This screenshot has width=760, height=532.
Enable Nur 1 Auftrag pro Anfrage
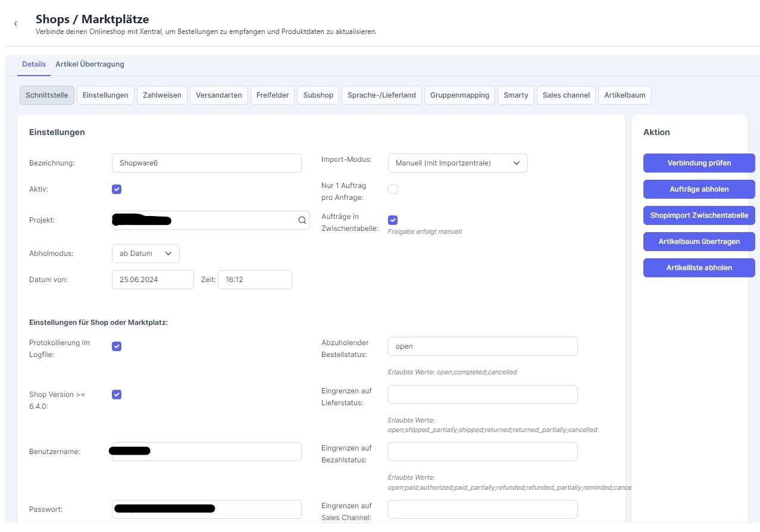click(x=393, y=189)
